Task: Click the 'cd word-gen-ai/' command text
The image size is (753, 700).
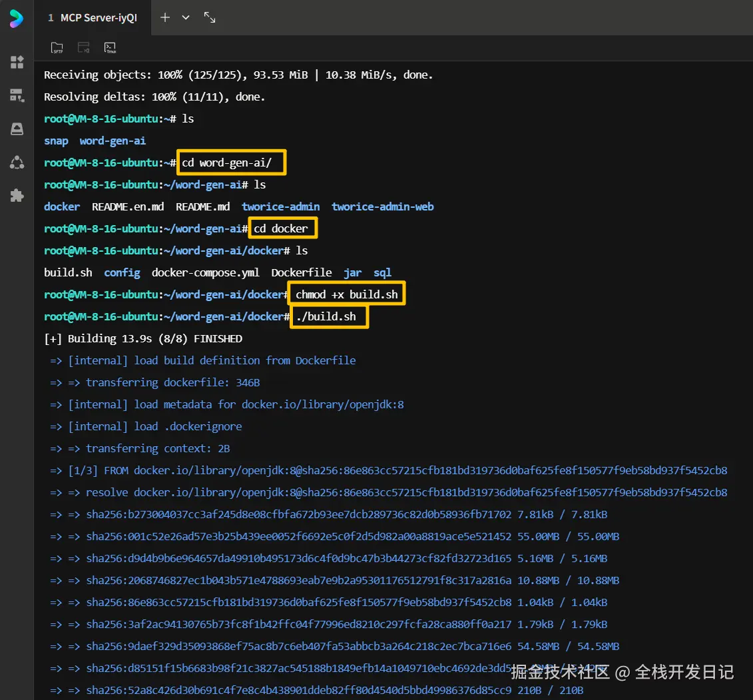Action: click(x=226, y=163)
